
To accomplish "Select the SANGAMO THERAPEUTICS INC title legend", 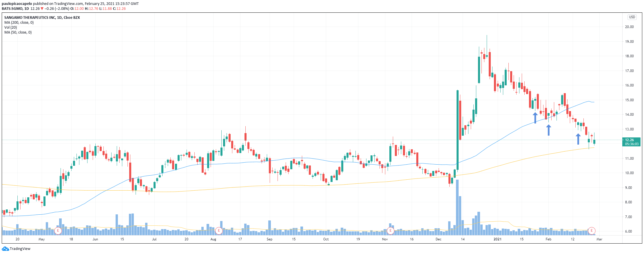I will coord(42,18).
